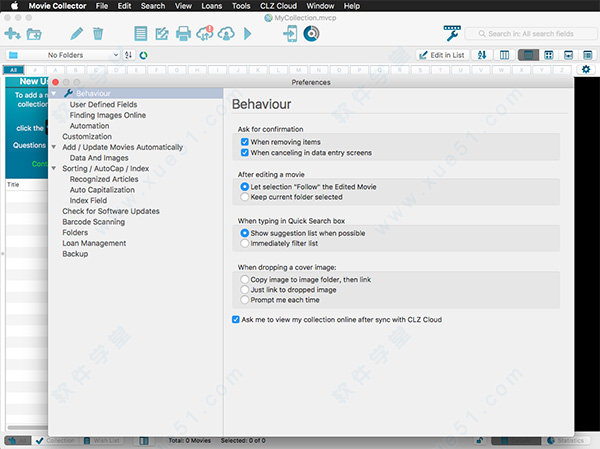This screenshot has height=449, width=600.
Task: Click the trash remove movie icon
Action: [98, 34]
